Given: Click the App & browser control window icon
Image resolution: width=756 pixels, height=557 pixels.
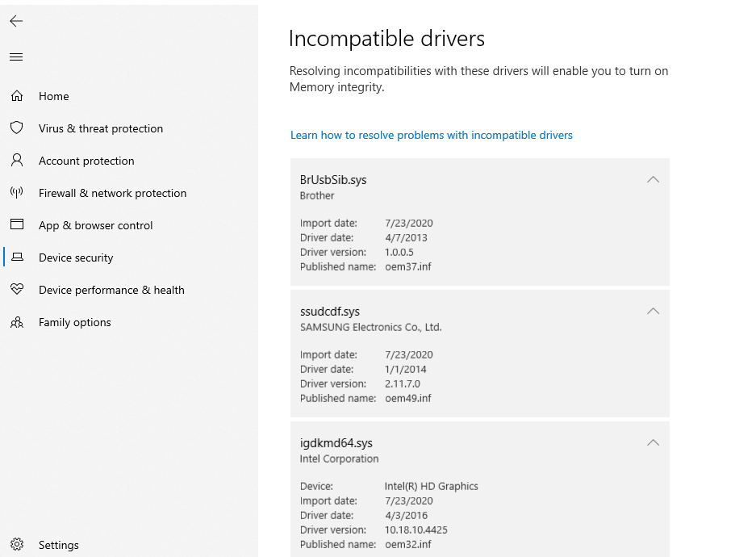Looking at the screenshot, I should (17, 224).
